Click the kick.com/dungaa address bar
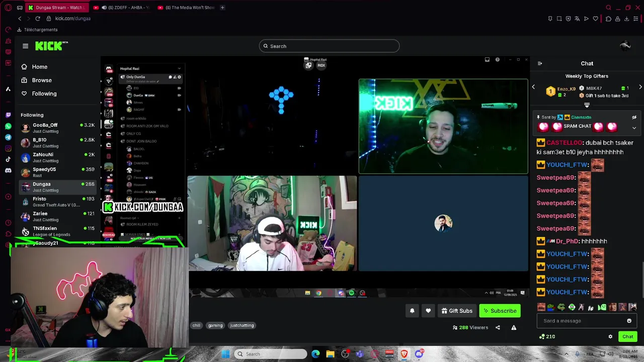Image resolution: width=644 pixels, height=362 pixels. point(72,19)
